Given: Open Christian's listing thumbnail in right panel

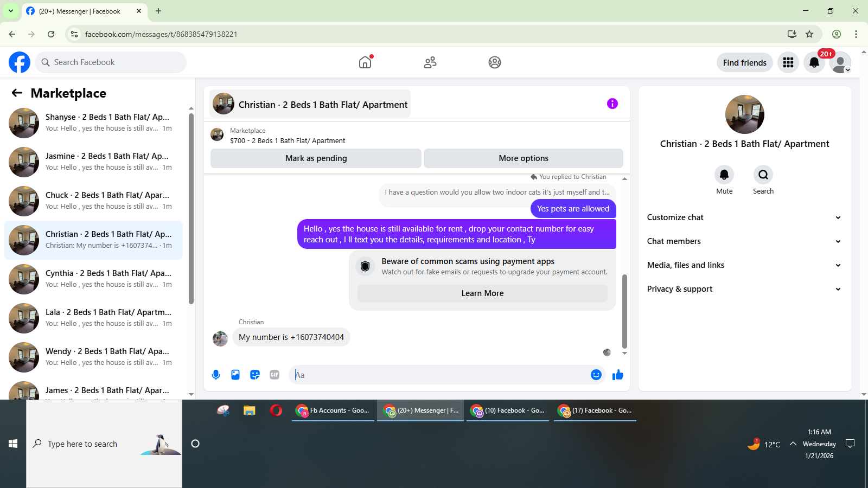Looking at the screenshot, I should pos(745,114).
